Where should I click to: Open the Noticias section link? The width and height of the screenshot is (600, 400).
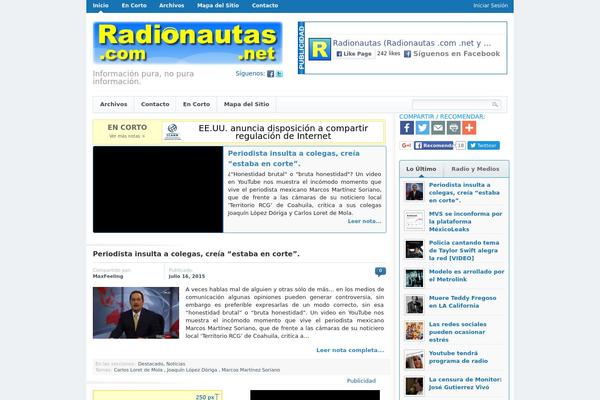(176, 364)
